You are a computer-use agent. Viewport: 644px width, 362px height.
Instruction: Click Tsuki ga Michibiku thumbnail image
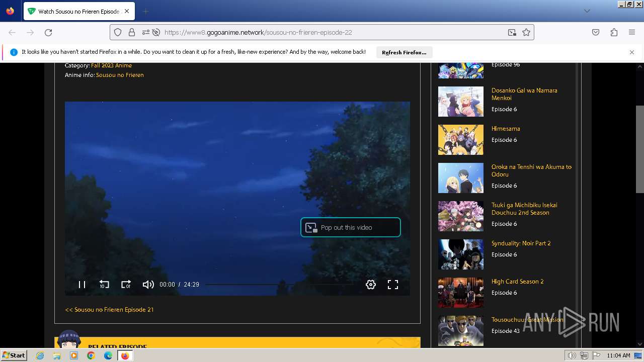tap(461, 216)
